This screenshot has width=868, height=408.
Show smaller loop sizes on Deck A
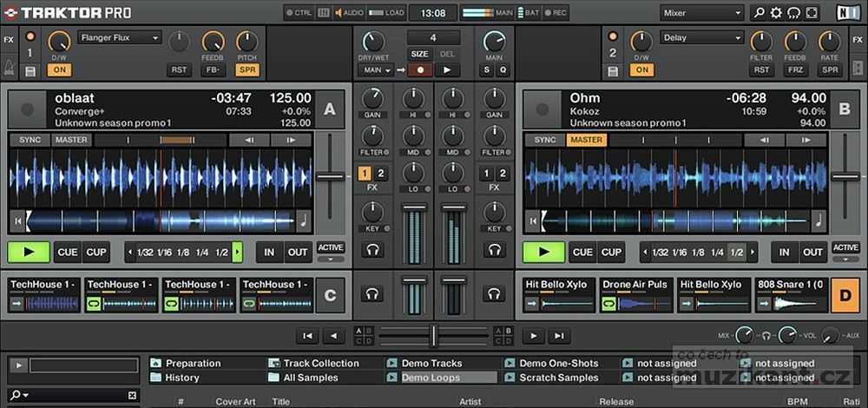pyautogui.click(x=130, y=253)
